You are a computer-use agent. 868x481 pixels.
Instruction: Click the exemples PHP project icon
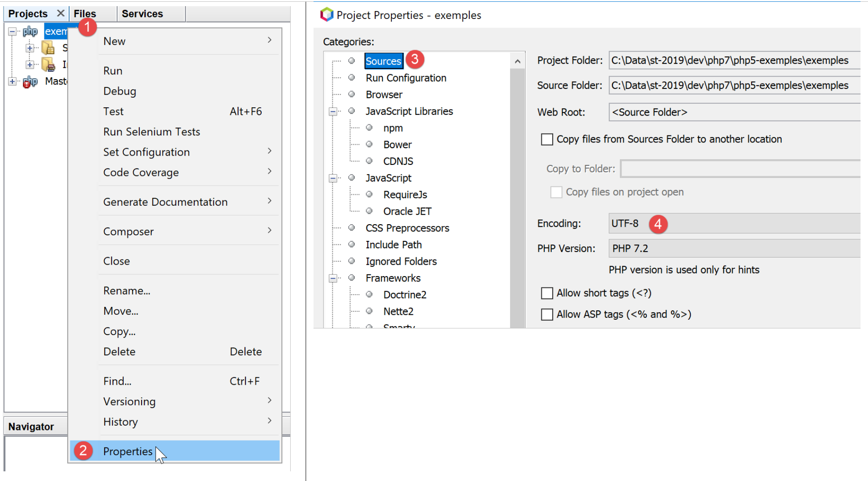[30, 31]
